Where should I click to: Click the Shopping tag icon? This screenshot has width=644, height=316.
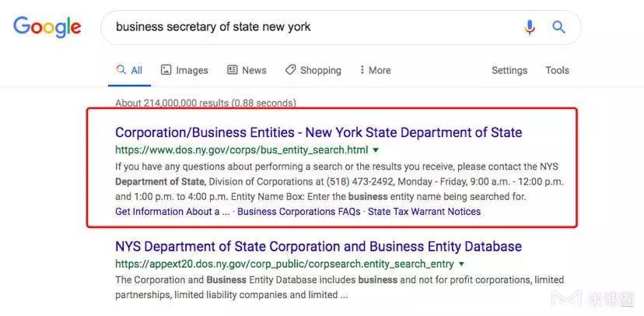tap(290, 70)
